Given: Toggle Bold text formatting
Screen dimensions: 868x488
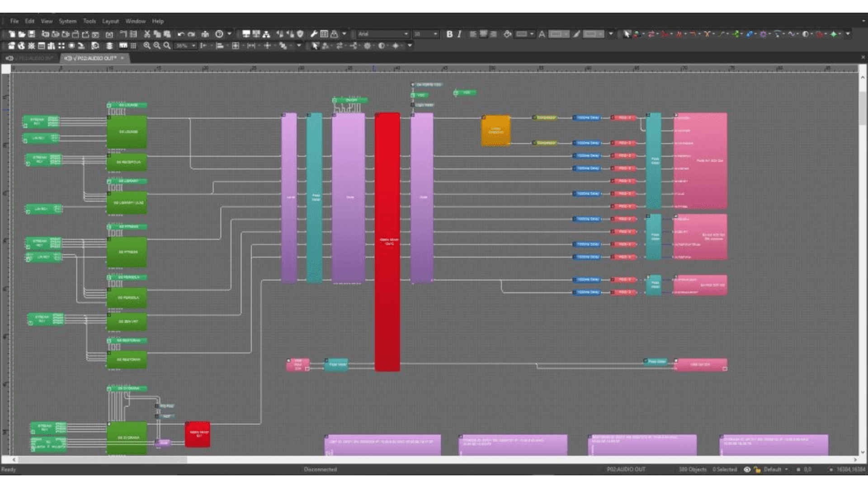Looking at the screenshot, I should [x=449, y=34].
